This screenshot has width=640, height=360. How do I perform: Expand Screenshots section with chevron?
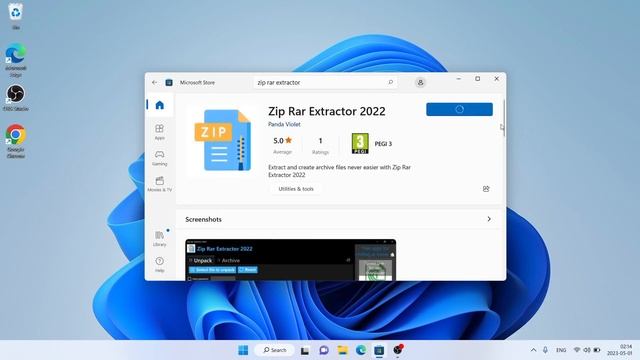(x=489, y=219)
